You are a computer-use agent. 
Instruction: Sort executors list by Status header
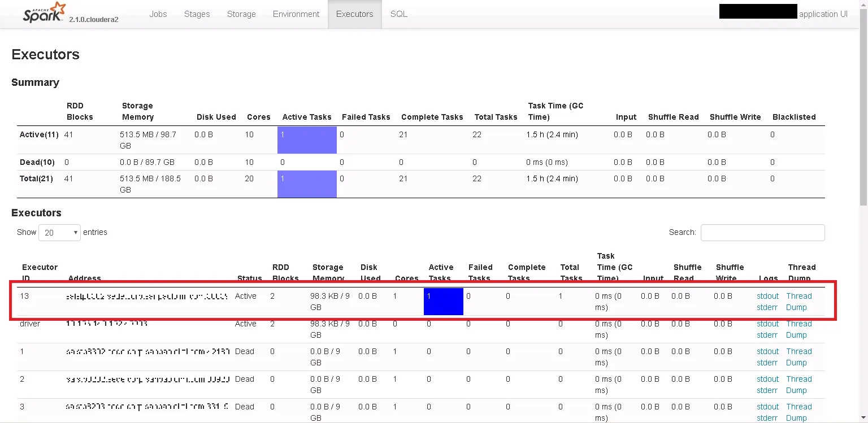(249, 278)
